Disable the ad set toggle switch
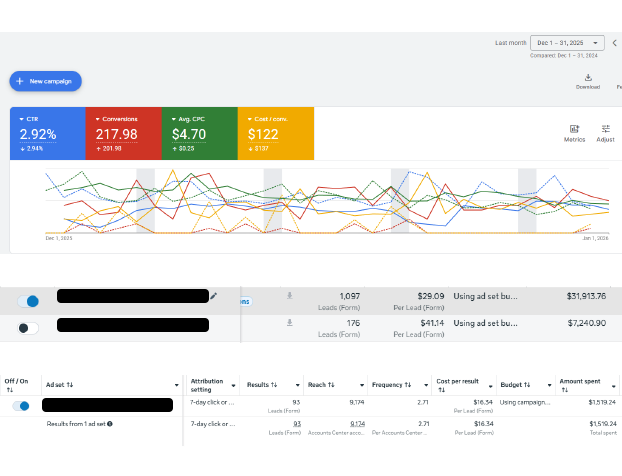Viewport: 622px width, 476px height. [20, 406]
